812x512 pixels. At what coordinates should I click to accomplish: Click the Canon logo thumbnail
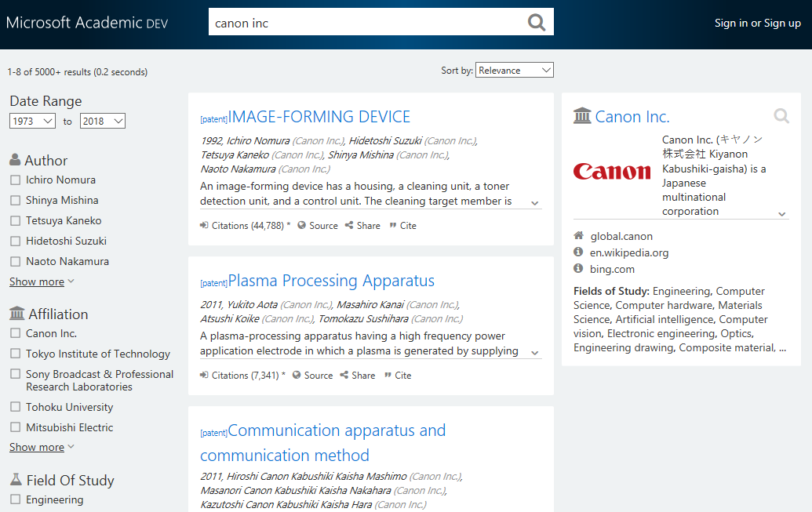coord(612,172)
